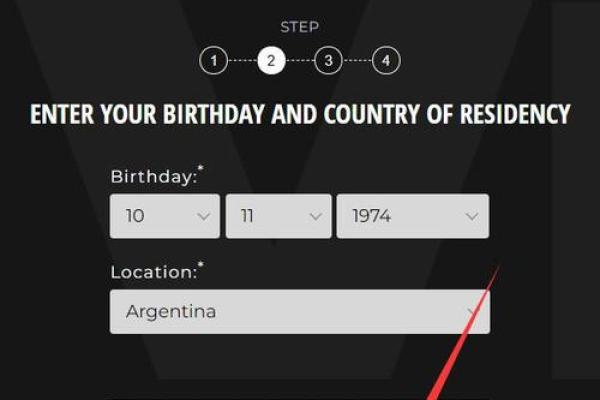Go to step 1 circle
The image size is (600, 400).
214,60
